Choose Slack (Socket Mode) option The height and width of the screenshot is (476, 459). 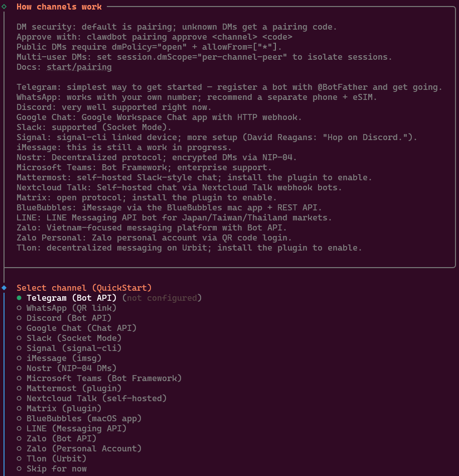point(74,338)
